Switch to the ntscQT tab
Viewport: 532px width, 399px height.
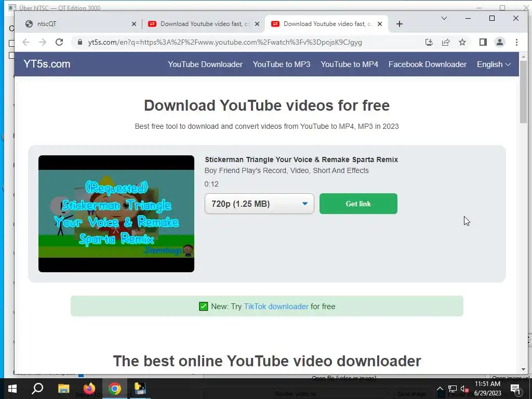coord(78,24)
